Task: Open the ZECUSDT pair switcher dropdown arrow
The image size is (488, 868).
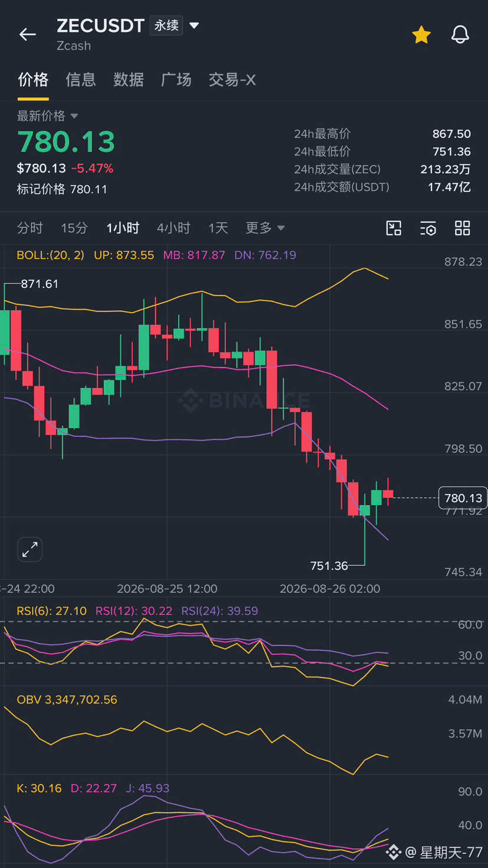Action: click(194, 26)
